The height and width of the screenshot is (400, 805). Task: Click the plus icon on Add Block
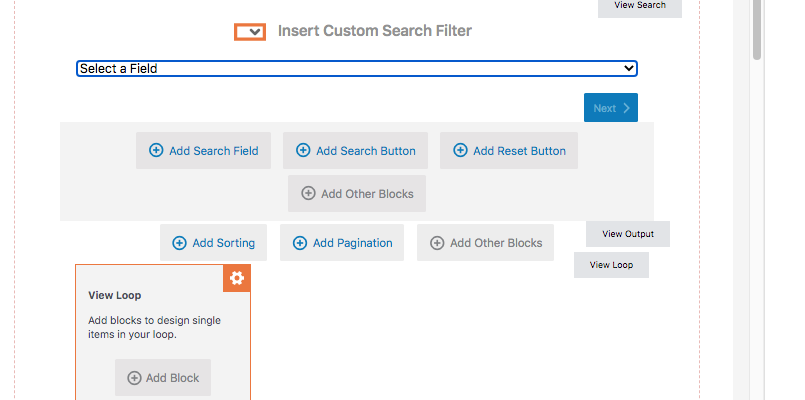click(134, 378)
